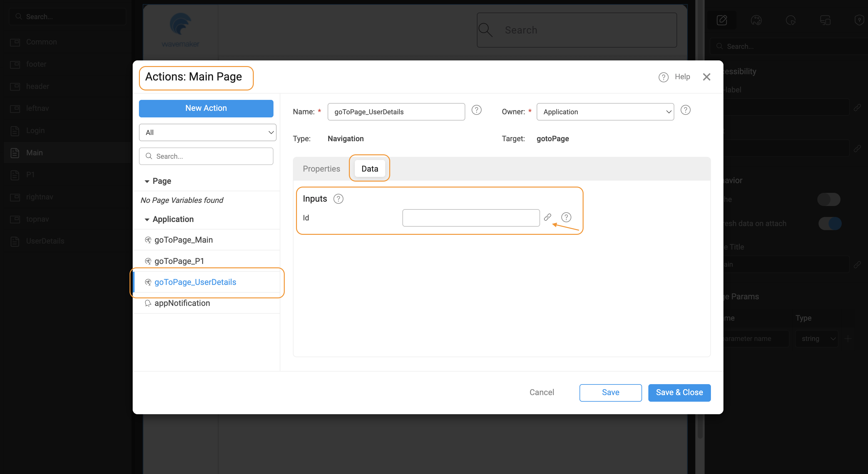Collapse the Application section

pyautogui.click(x=147, y=219)
